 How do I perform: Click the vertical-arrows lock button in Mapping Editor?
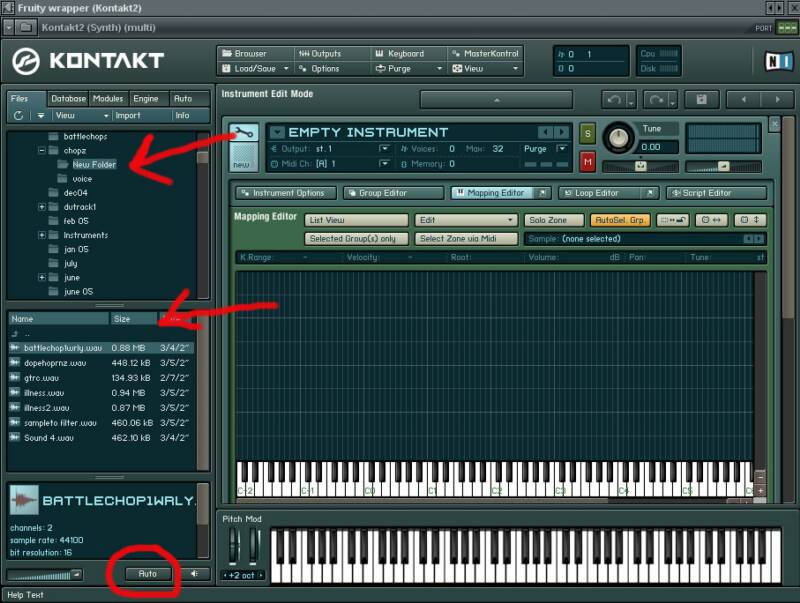point(749,220)
